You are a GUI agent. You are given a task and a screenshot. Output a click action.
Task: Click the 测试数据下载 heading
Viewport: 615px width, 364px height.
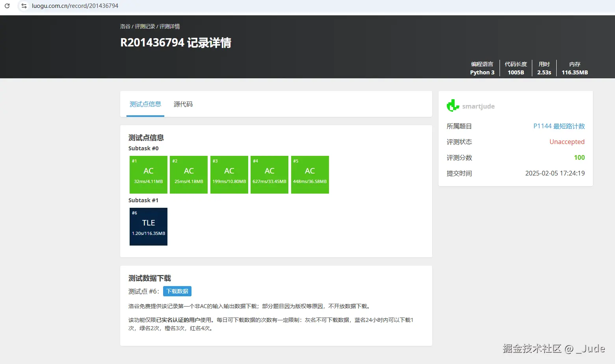(150, 278)
